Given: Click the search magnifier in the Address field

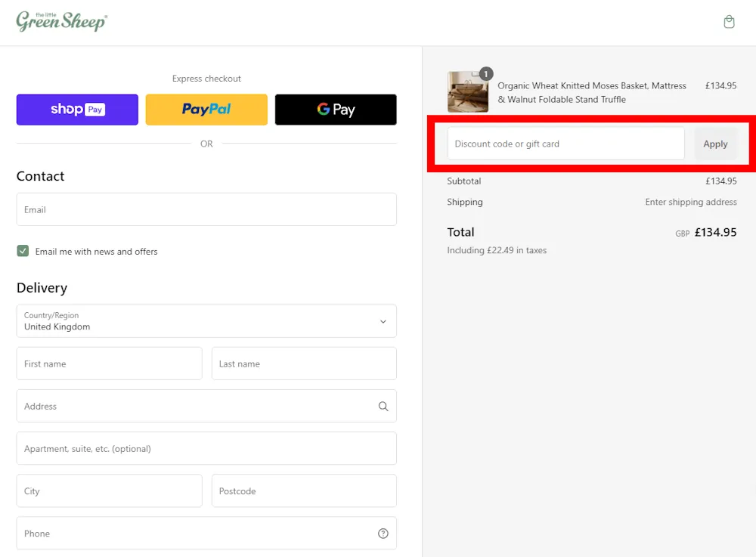Looking at the screenshot, I should tap(383, 406).
